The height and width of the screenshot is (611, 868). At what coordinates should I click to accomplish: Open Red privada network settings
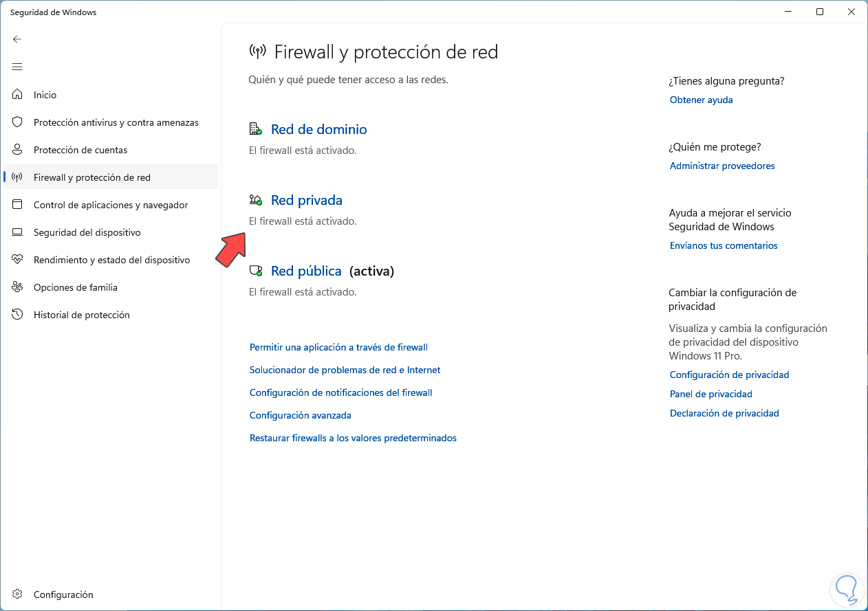[306, 200]
